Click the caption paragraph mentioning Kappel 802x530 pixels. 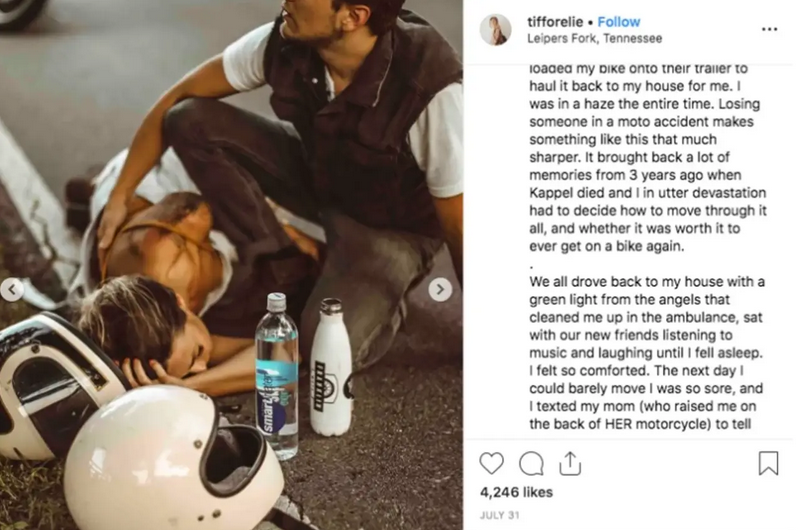tap(648, 157)
